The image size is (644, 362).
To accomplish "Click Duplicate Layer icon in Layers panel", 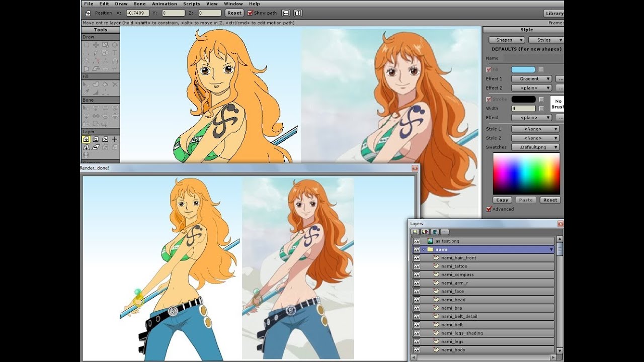I will tap(425, 232).
